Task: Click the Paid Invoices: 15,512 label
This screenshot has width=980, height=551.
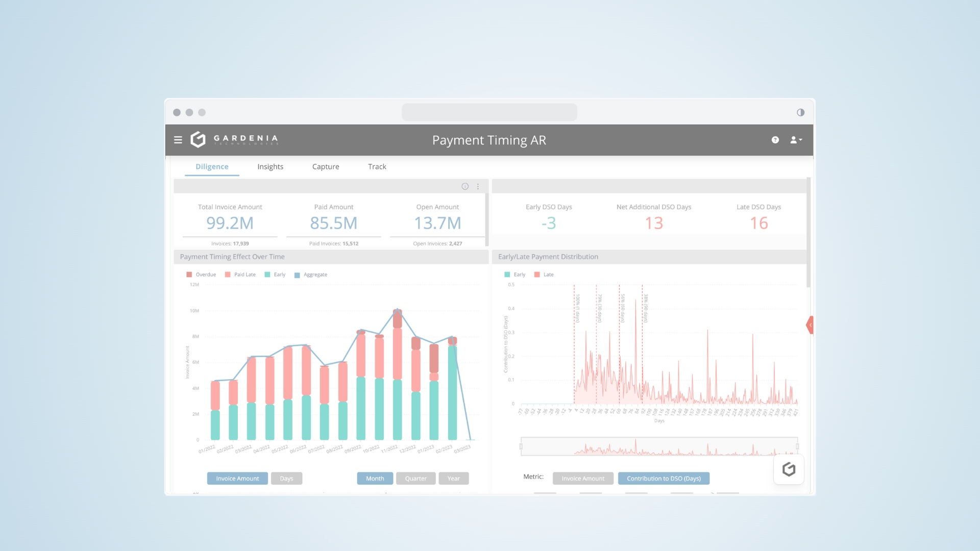Action: (x=334, y=243)
